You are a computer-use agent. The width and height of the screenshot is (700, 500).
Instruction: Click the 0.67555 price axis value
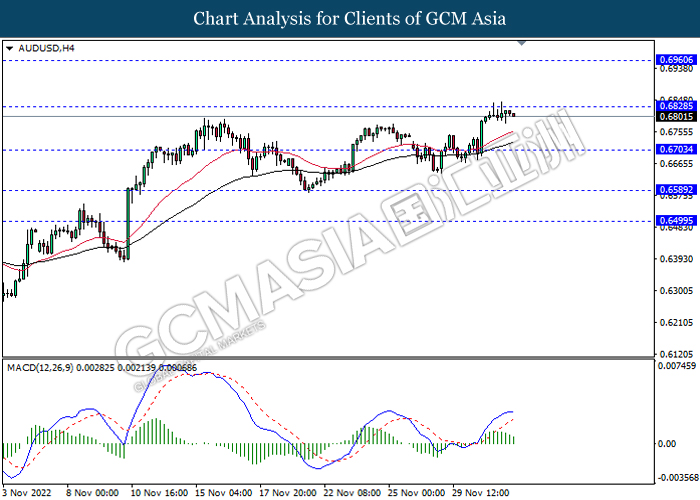677,132
